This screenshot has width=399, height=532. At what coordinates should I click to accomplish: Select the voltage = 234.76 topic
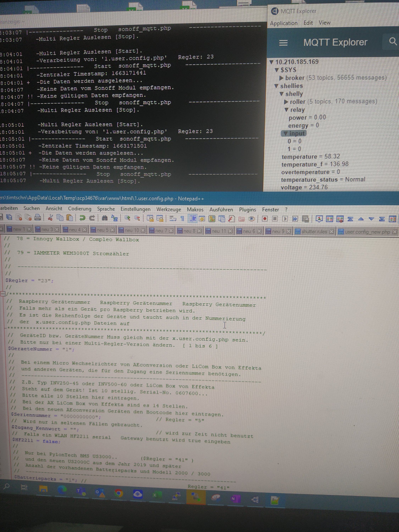pyautogui.click(x=304, y=187)
